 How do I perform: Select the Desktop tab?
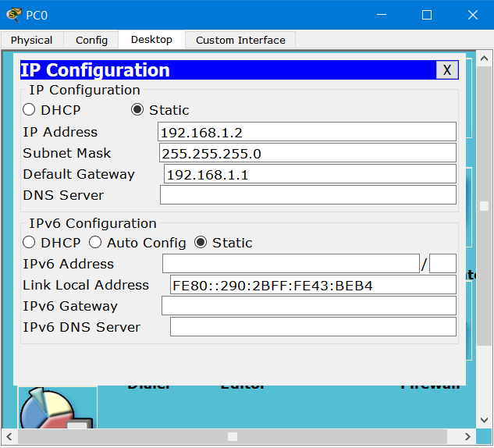point(151,39)
